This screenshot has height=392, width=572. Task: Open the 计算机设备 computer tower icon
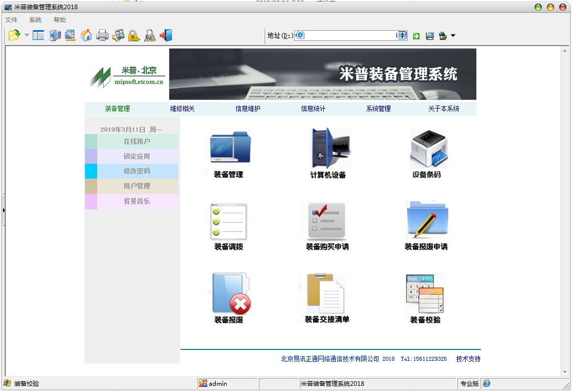[x=331, y=148]
